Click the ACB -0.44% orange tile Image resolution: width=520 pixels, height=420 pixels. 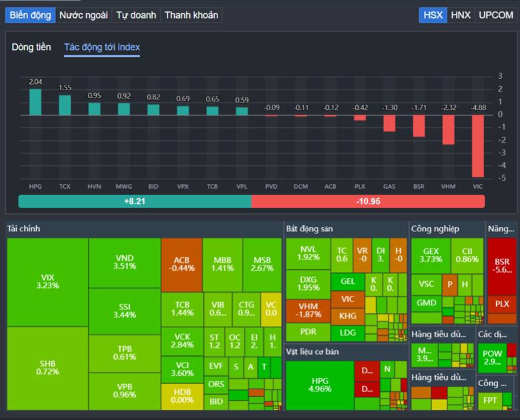coord(182,265)
